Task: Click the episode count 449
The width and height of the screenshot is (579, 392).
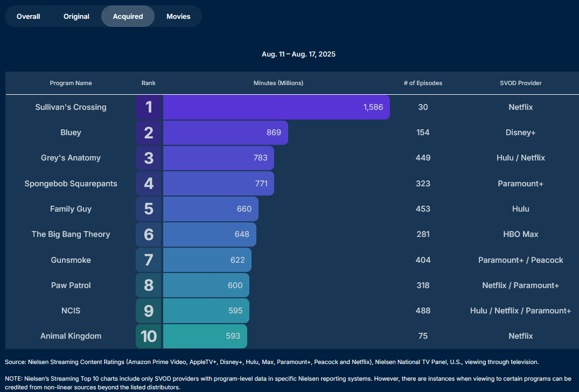Action: point(423,158)
